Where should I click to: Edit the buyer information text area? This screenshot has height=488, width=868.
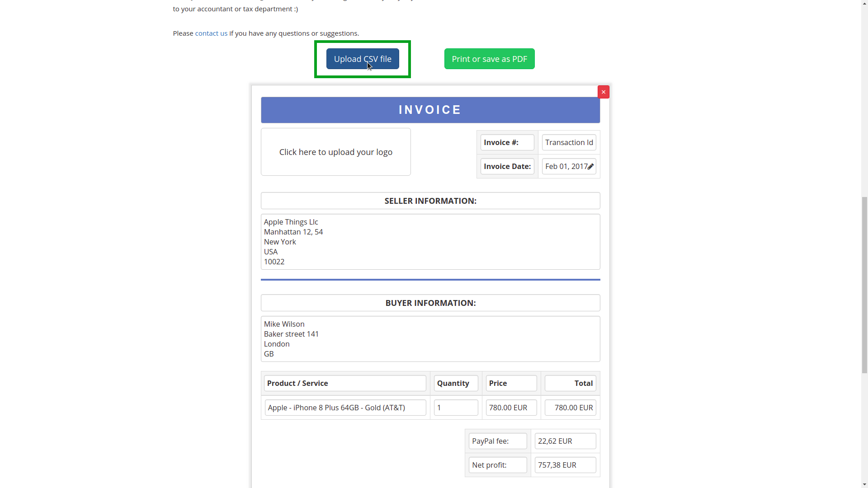coord(430,339)
